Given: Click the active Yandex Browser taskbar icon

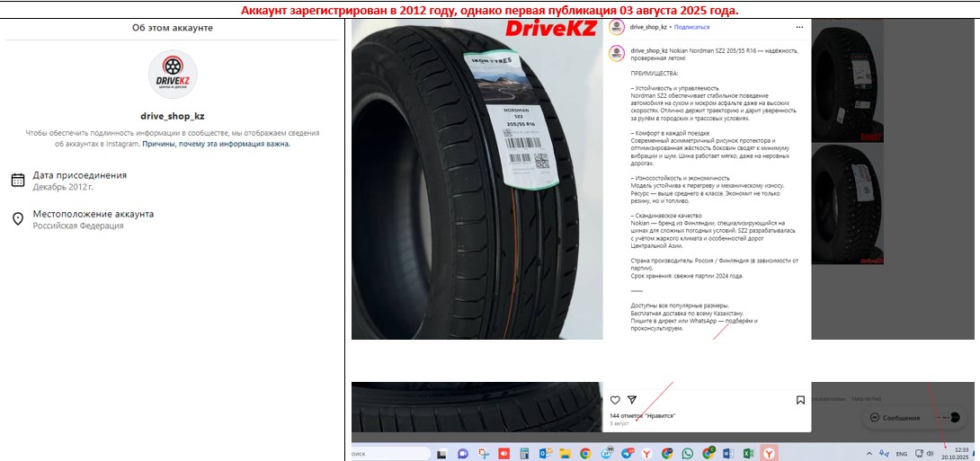Looking at the screenshot, I should [770, 454].
